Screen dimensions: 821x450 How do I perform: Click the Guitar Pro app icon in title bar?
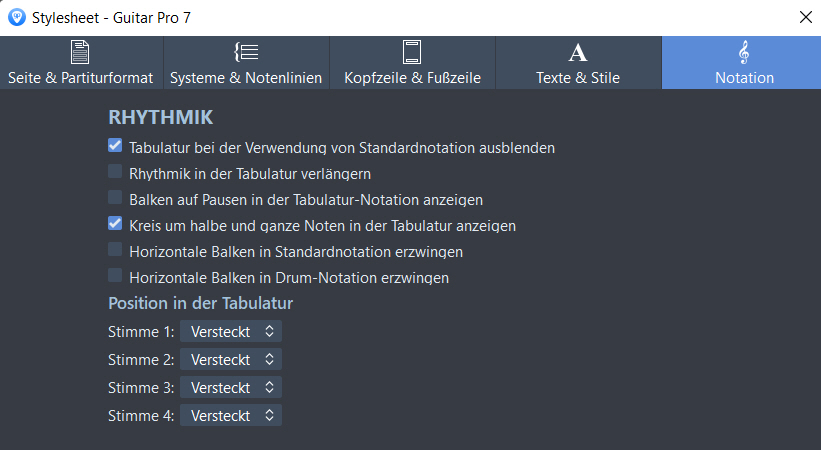point(17,16)
